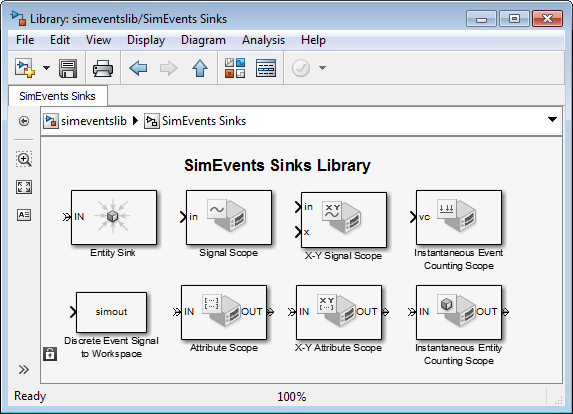Select the Instantaneous Entity Counting Scope block
Viewport: 573px width, 414px height.
459,312
